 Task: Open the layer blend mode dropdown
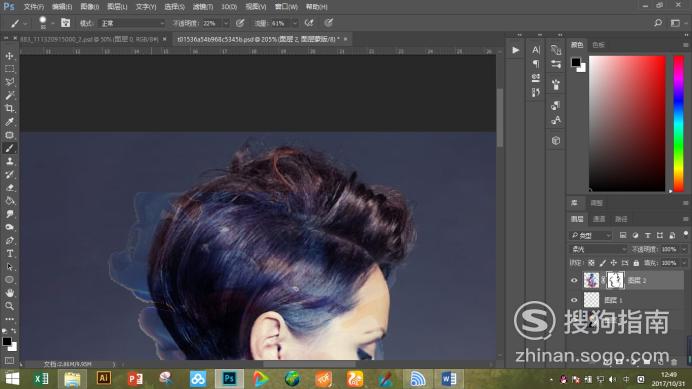(598, 249)
